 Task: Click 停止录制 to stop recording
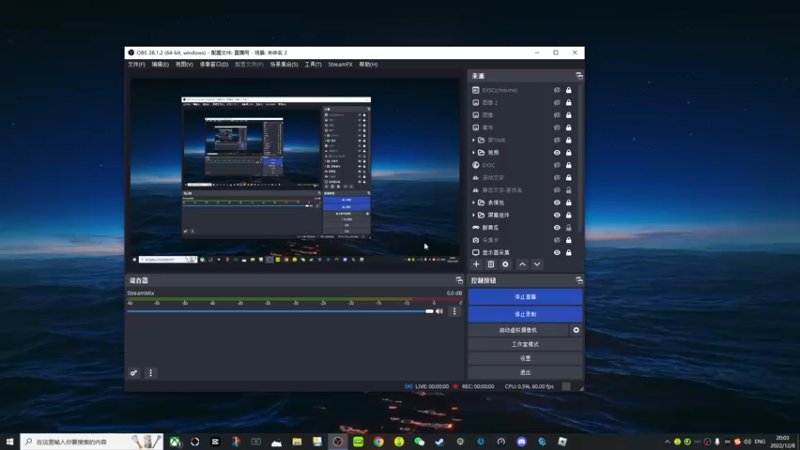(525, 314)
